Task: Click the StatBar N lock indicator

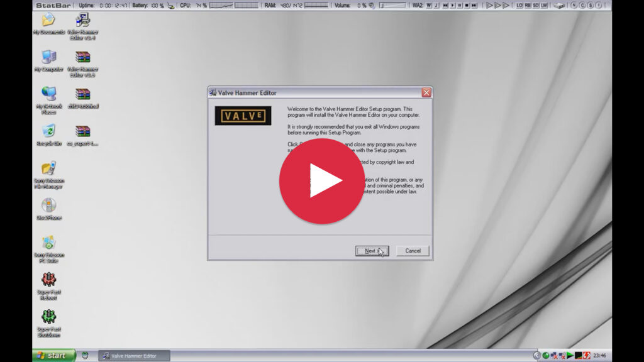Action: click(574, 5)
